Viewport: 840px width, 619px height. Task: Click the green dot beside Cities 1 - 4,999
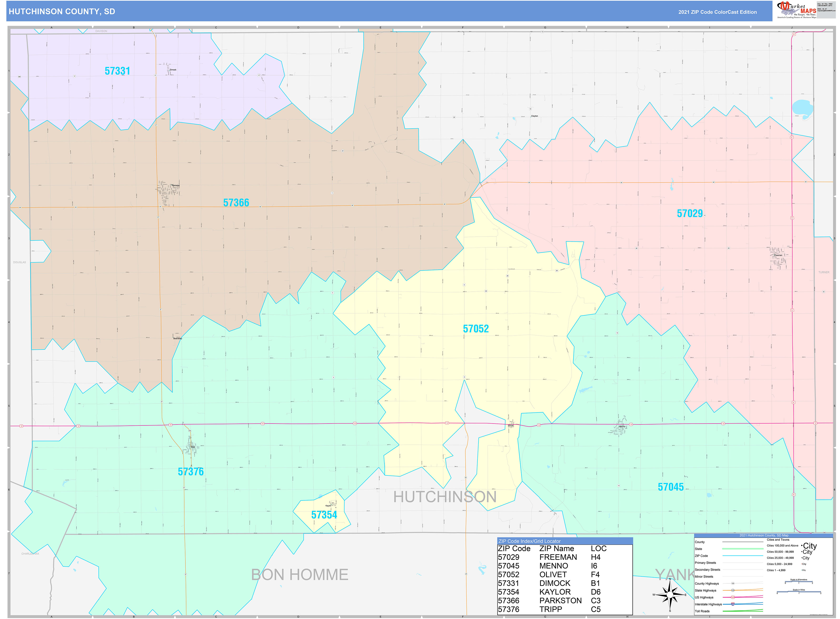click(x=802, y=570)
